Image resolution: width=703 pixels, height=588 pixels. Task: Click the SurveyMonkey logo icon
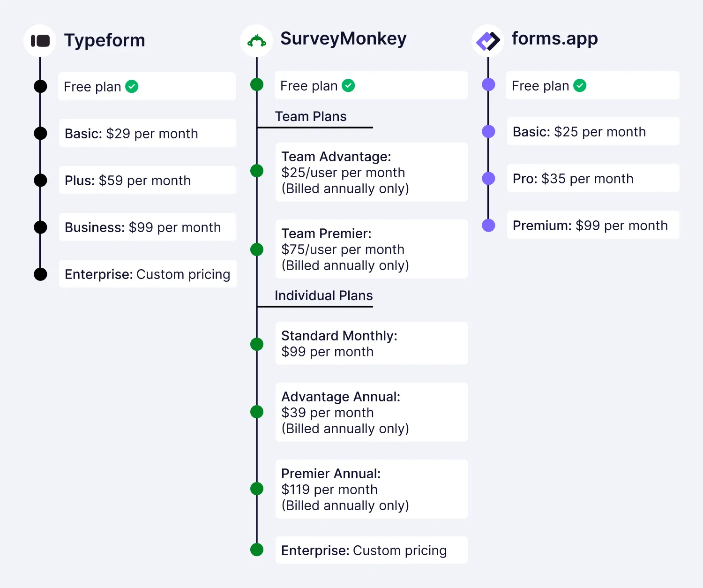(256, 41)
